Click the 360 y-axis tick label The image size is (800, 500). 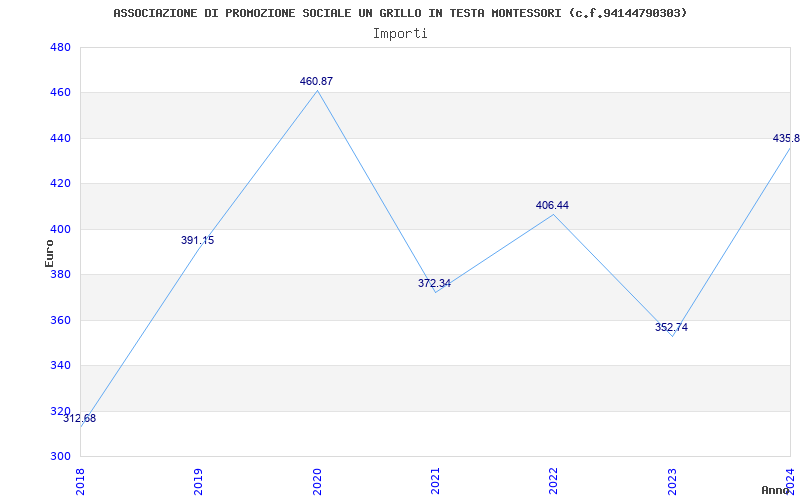point(60,320)
